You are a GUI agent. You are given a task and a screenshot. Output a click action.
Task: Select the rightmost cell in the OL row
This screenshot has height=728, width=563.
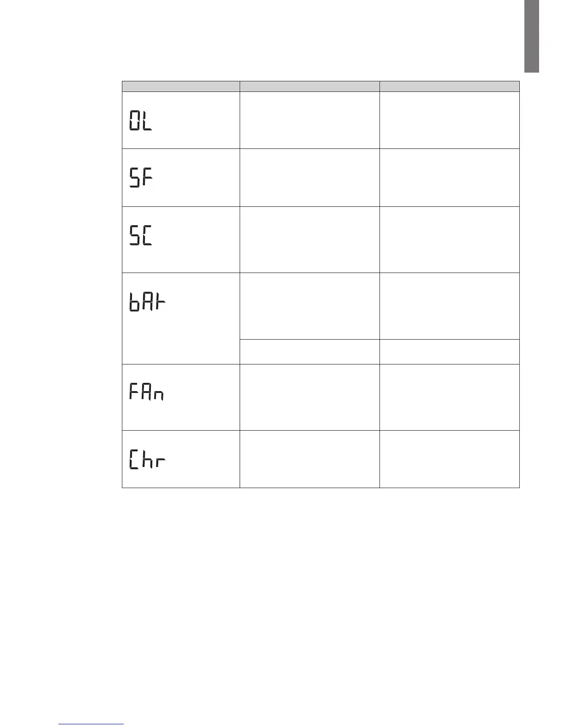point(449,120)
